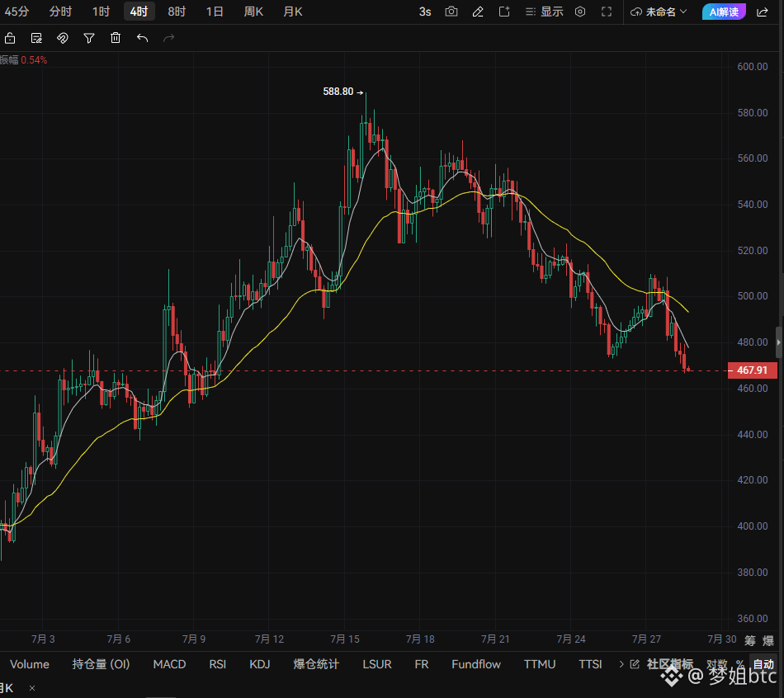This screenshot has height=698, width=784.
Task: Switch to the 8时 timeframe
Action: tap(177, 12)
